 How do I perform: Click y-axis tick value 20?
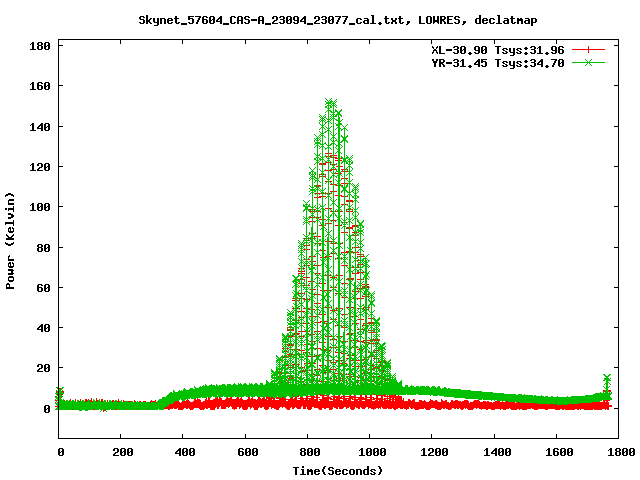(x=43, y=368)
